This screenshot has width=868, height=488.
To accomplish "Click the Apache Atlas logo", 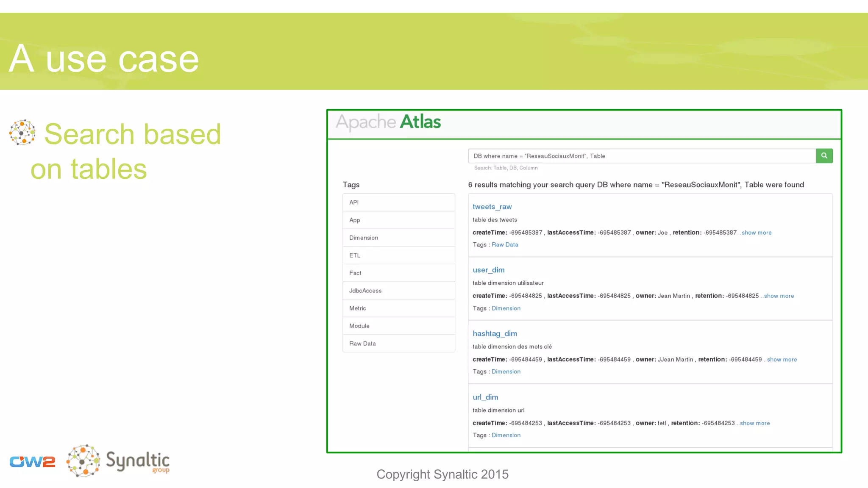I will 388,122.
